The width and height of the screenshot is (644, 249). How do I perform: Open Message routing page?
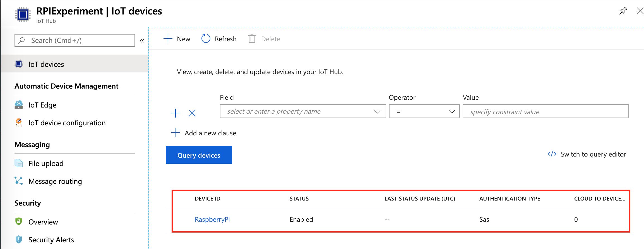tap(55, 181)
